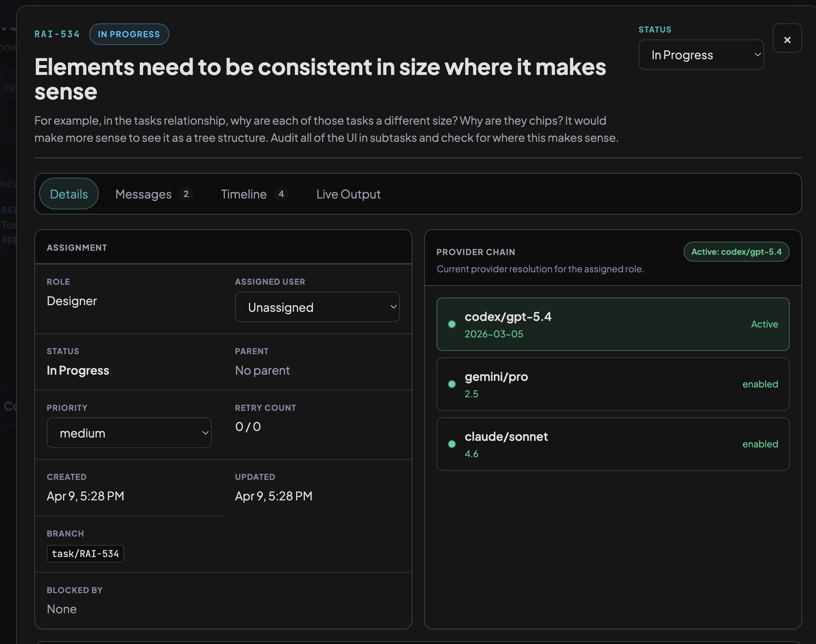Image resolution: width=816 pixels, height=644 pixels.
Task: Click the IN PROGRESS status chip
Action: pos(129,34)
